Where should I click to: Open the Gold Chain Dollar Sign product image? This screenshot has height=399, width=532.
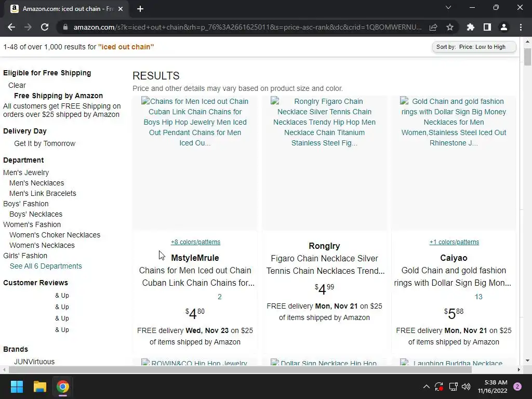pos(454,163)
